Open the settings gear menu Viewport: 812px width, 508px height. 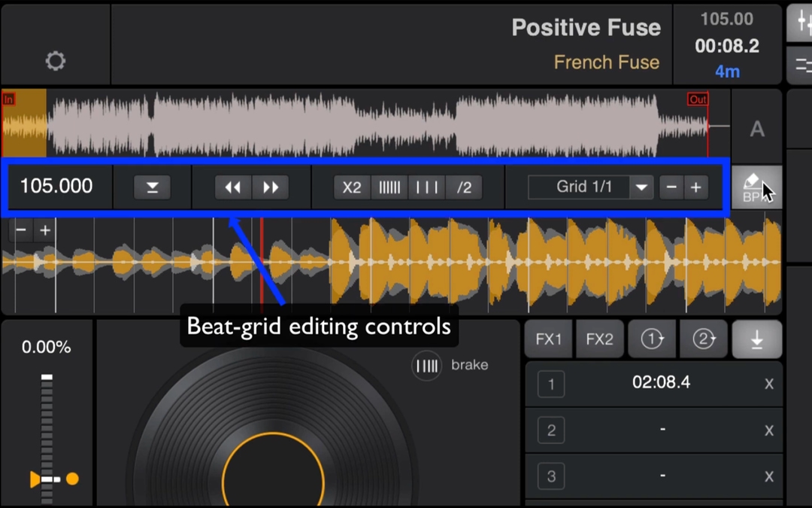tap(55, 59)
